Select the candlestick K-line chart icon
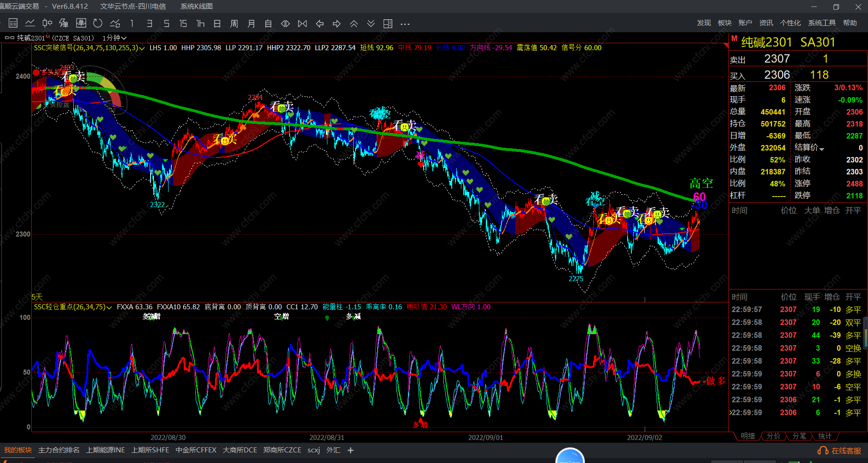 pyautogui.click(x=47, y=23)
